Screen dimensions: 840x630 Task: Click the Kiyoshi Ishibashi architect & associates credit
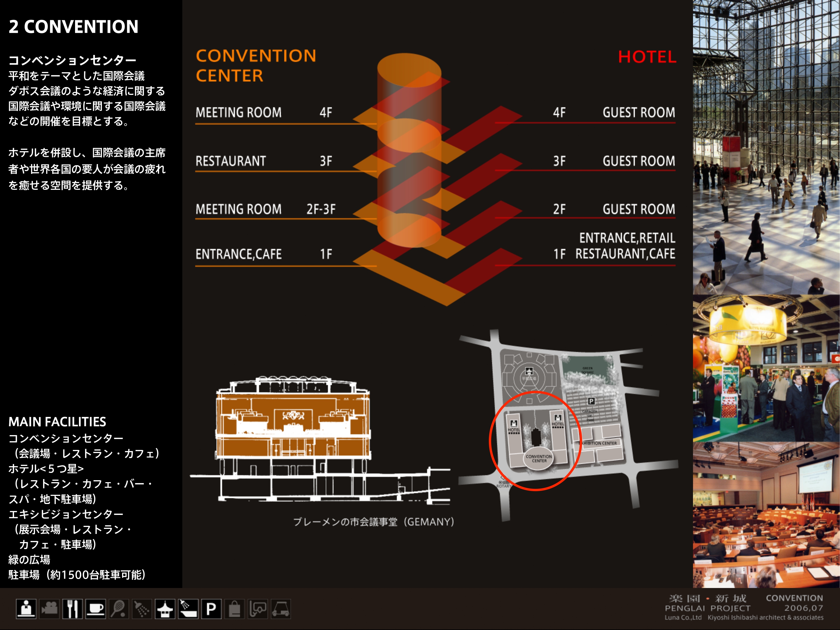(x=766, y=617)
